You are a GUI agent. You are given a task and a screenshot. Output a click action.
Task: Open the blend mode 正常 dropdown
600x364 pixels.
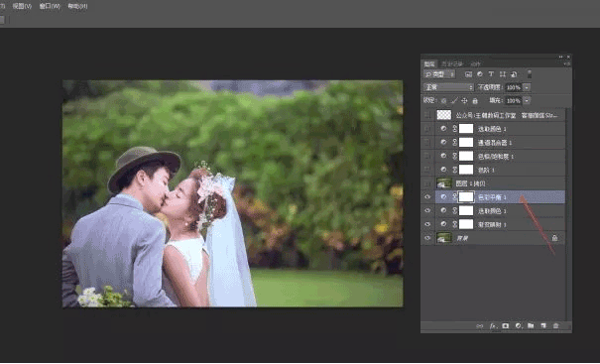(448, 87)
